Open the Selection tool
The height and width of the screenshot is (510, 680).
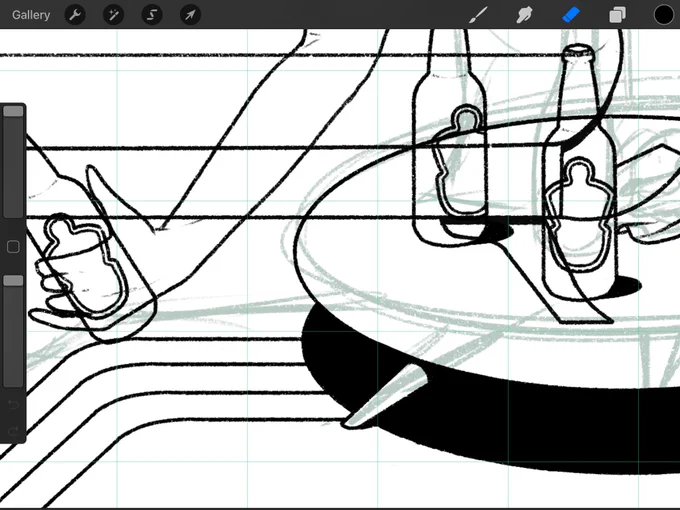pos(152,15)
